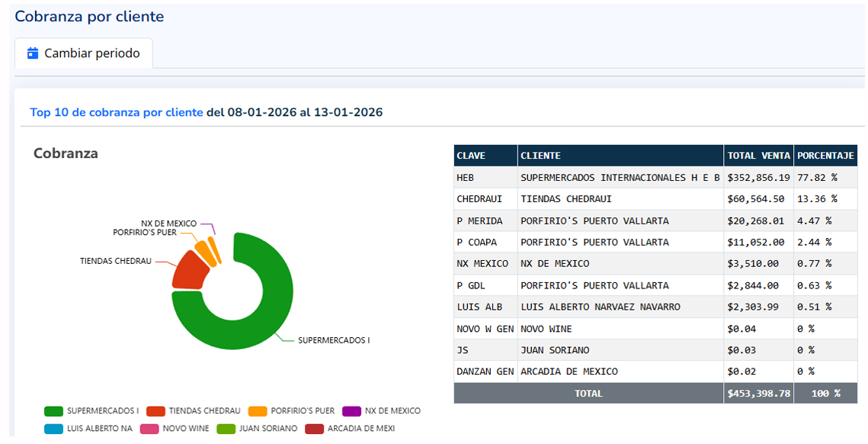Open the Cambiar periodo tab
868x444 pixels.
(x=84, y=53)
